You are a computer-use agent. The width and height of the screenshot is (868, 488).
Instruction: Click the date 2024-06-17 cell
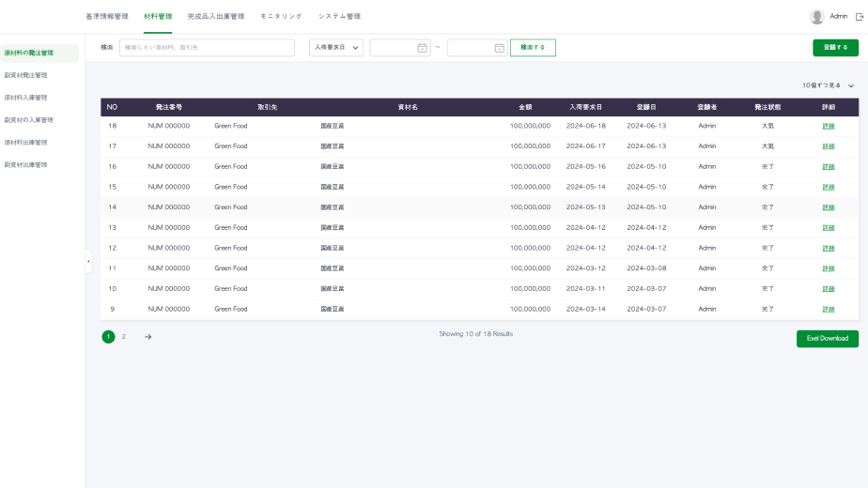pos(585,146)
